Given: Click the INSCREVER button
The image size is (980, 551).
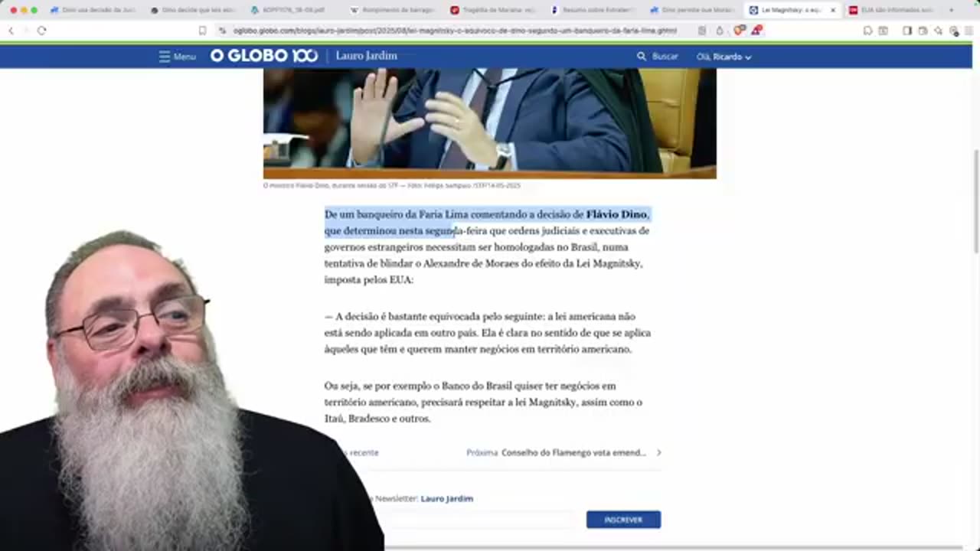Looking at the screenshot, I should 623,520.
